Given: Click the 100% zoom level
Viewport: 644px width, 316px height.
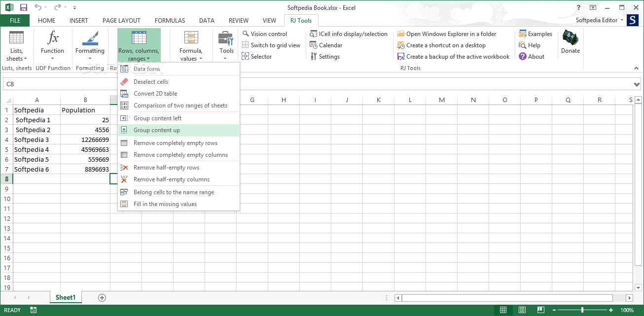Looking at the screenshot, I should pyautogui.click(x=627, y=310).
